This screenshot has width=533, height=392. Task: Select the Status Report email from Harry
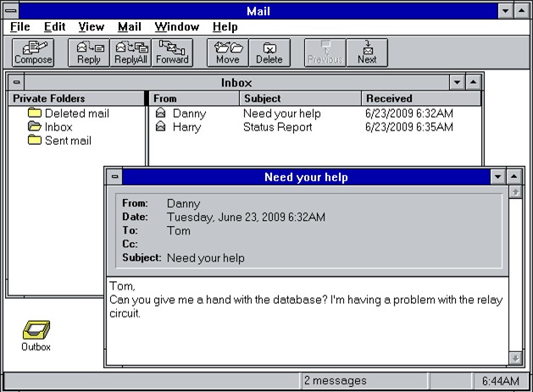(277, 127)
